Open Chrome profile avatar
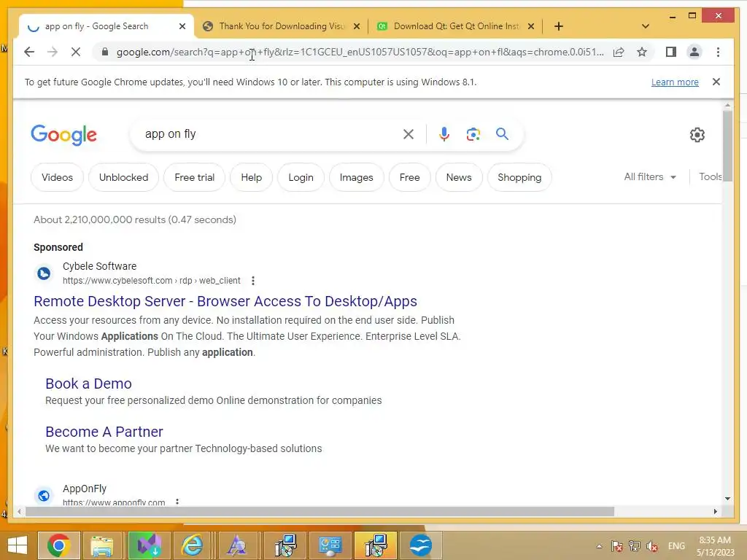 694,52
